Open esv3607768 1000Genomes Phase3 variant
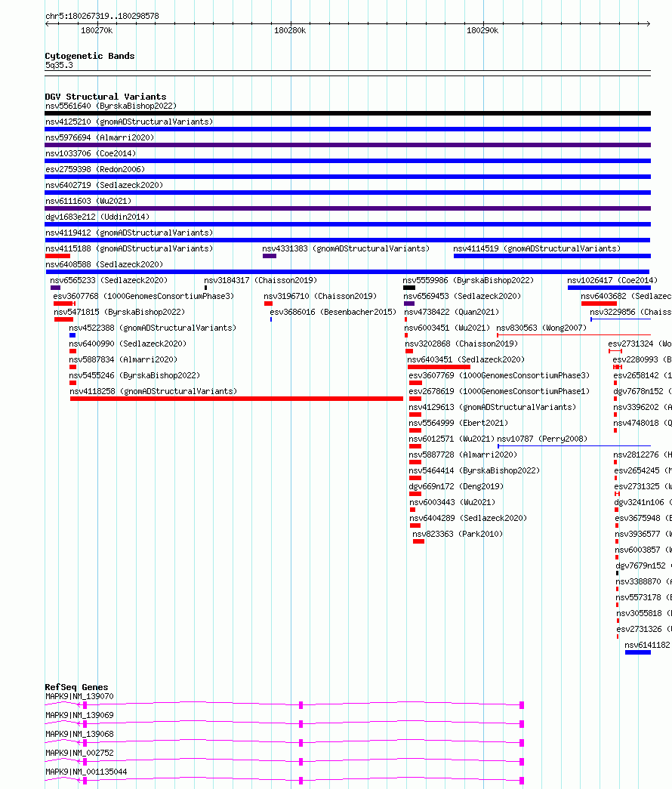Screen dimensions: 672x789 143,297
